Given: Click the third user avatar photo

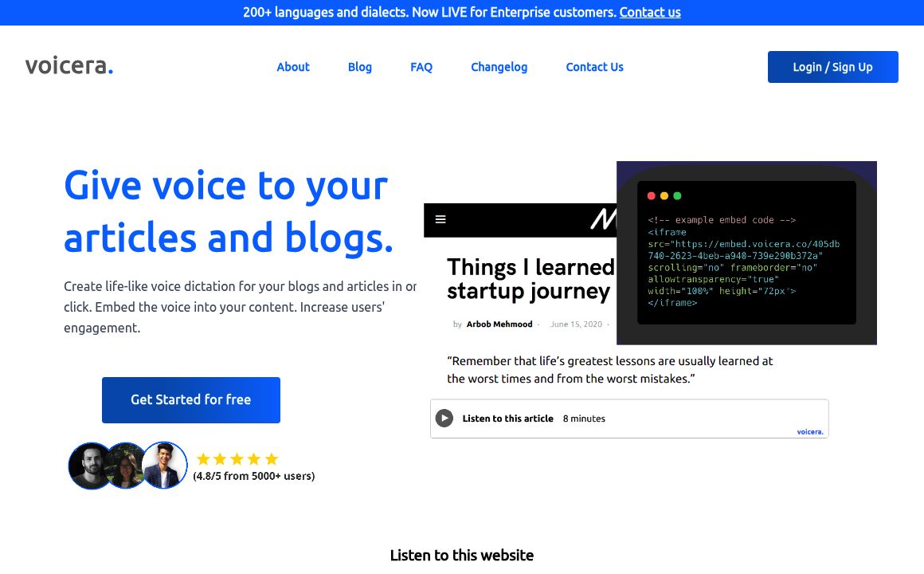Looking at the screenshot, I should [x=164, y=465].
